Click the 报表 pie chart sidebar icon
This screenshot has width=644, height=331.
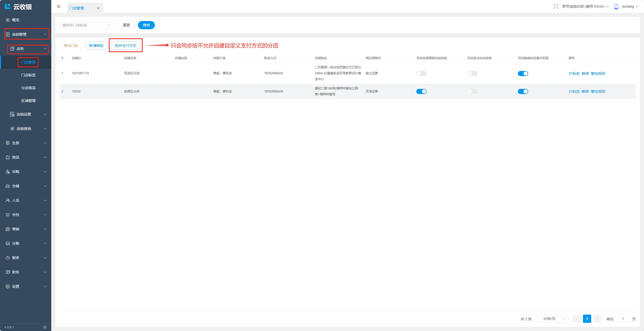[x=8, y=258]
